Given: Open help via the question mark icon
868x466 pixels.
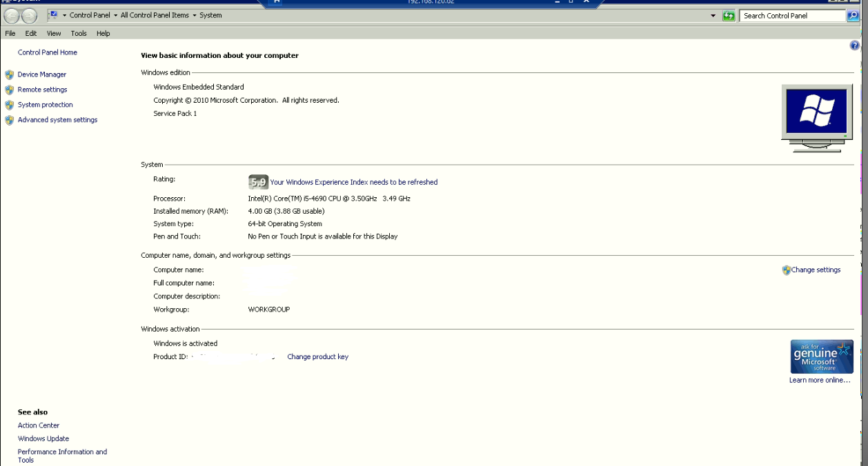Looking at the screenshot, I should [x=855, y=45].
